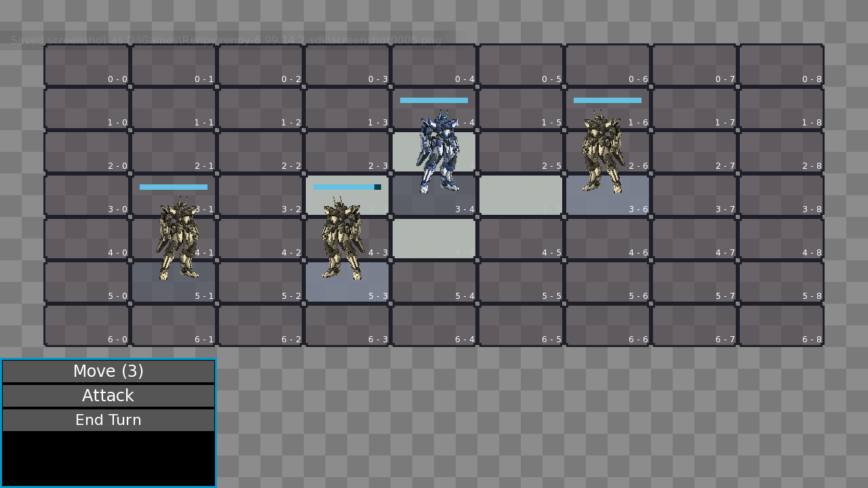
Task: Select grid tile 3-2
Action: pos(260,195)
